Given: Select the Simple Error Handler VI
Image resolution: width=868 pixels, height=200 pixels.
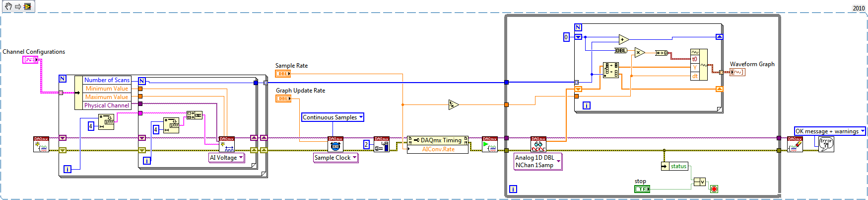Looking at the screenshot, I should 826,144.
